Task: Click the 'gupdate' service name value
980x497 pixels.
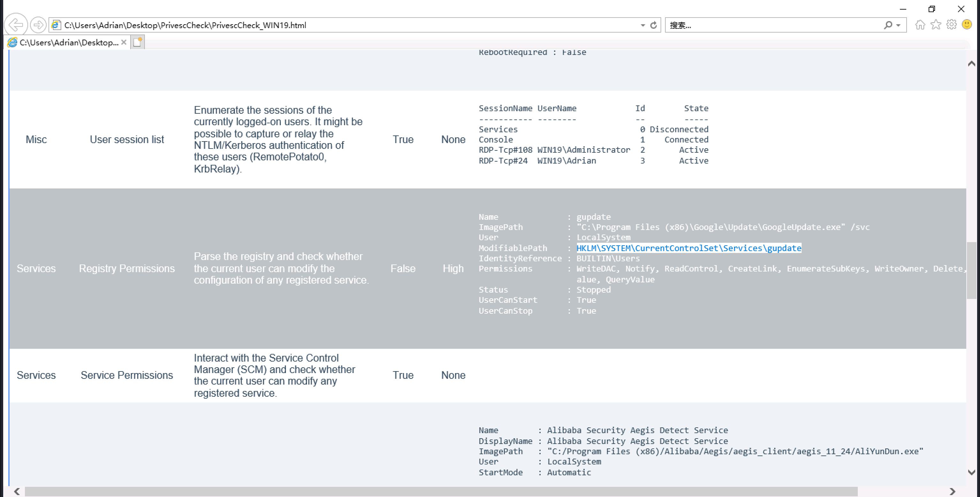Action: click(594, 217)
